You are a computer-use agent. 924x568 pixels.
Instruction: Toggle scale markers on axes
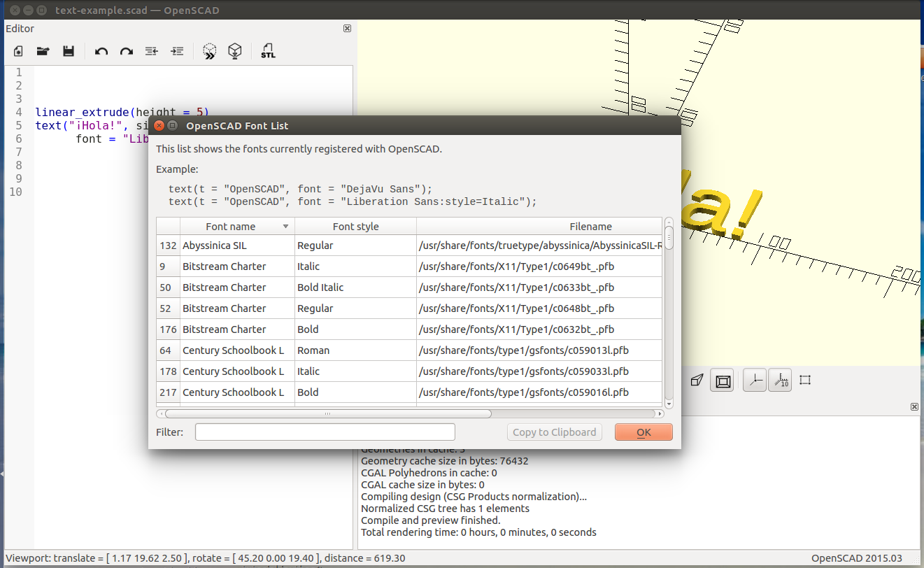click(780, 381)
